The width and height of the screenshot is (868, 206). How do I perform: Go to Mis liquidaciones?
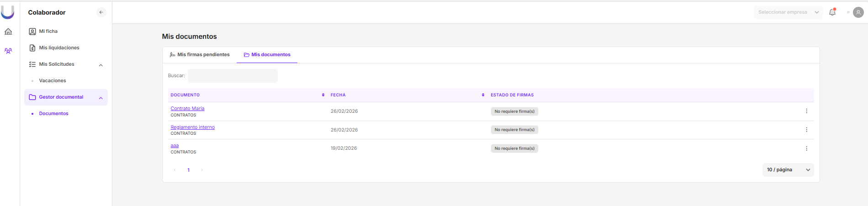(59, 48)
